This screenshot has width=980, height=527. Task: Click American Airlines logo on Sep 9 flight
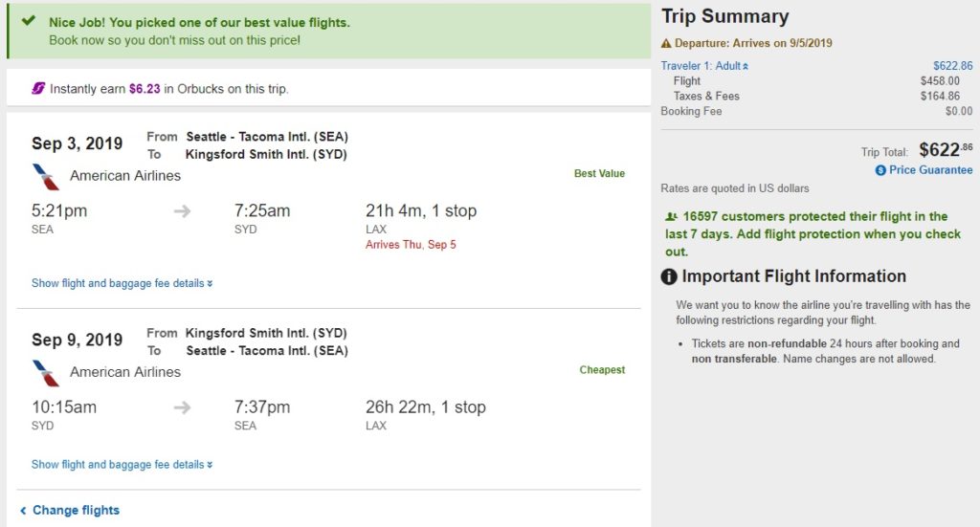(45, 373)
